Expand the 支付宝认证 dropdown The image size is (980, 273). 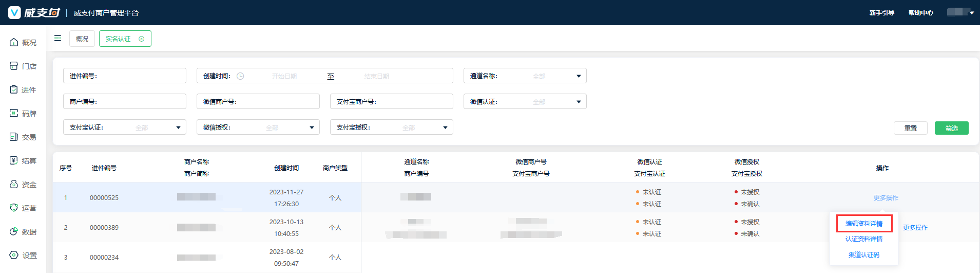pyautogui.click(x=178, y=128)
